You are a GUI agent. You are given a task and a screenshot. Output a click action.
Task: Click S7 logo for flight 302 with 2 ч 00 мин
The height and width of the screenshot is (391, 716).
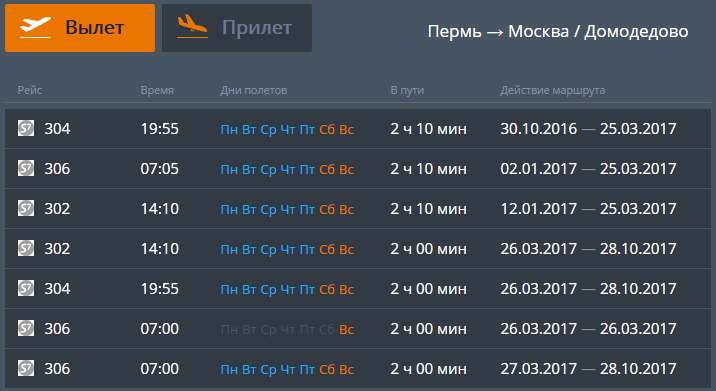(x=26, y=248)
